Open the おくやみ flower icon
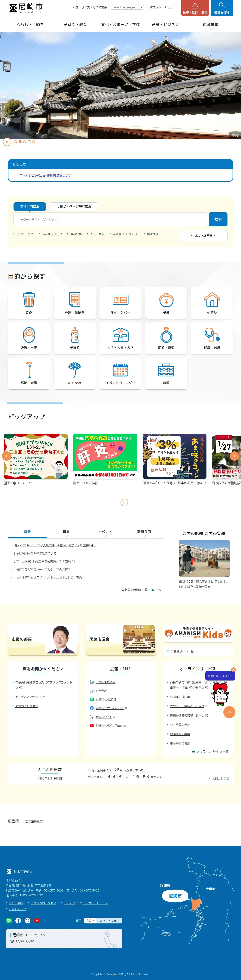 (x=75, y=373)
